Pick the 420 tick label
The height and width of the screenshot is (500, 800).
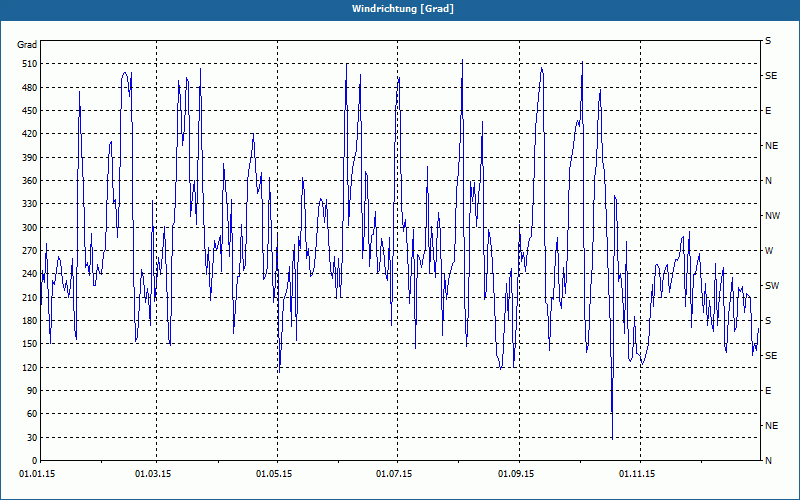click(x=30, y=134)
